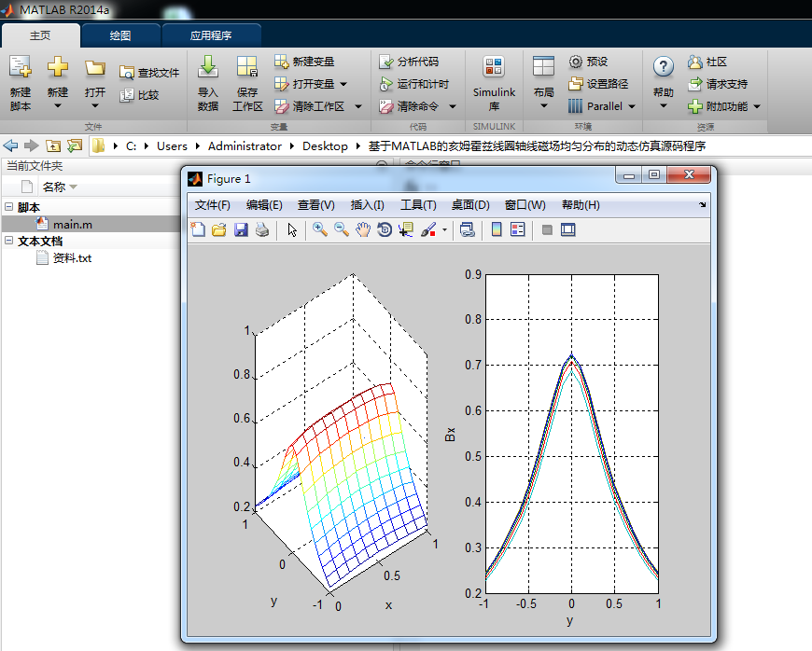Viewport: 812px width, 651px height.
Task: Click the Save Figure toolbar icon
Action: 241,229
